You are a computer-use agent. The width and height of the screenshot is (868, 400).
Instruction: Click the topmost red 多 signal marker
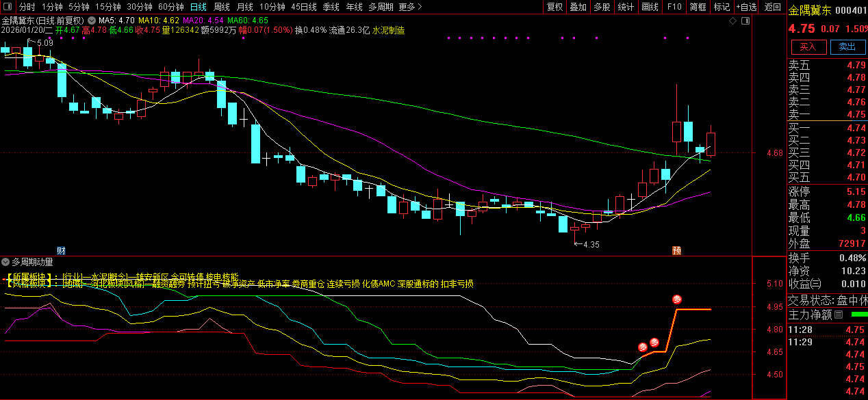[x=677, y=299]
